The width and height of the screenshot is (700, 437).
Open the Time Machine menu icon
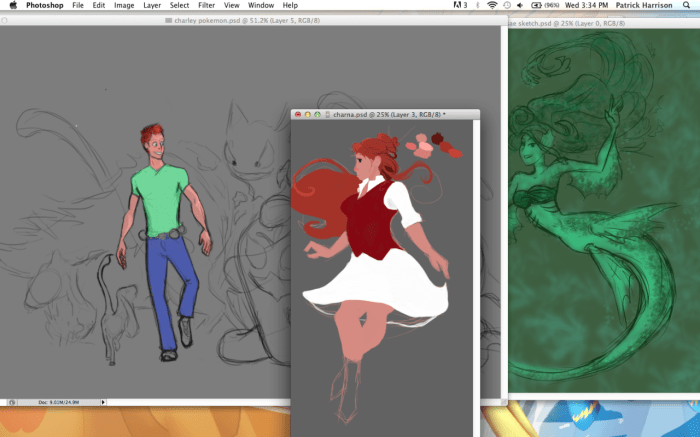tap(506, 6)
